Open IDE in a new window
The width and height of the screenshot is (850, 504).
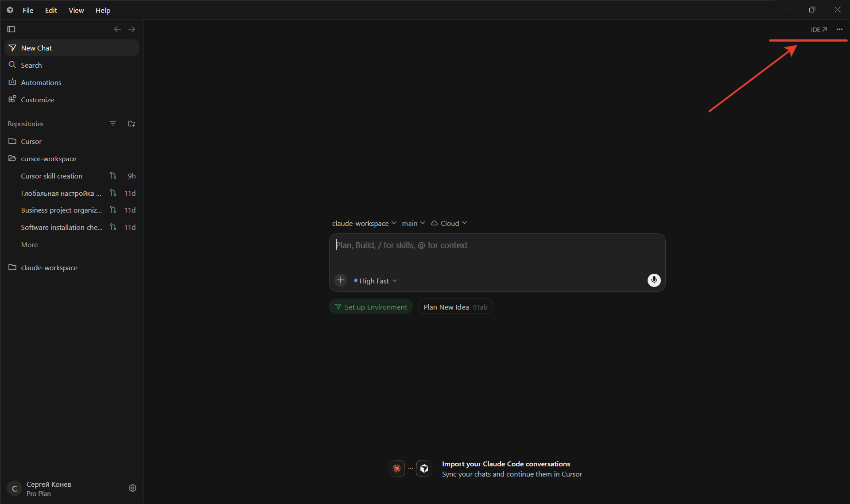[819, 30]
